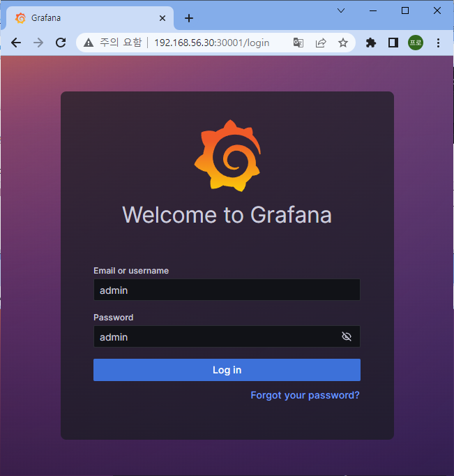Close the browser window

pos(437,10)
